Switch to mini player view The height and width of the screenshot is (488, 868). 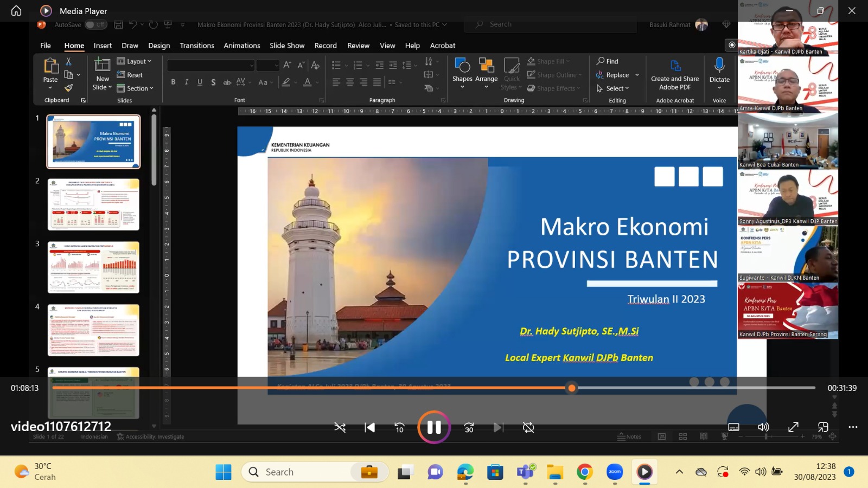823,427
